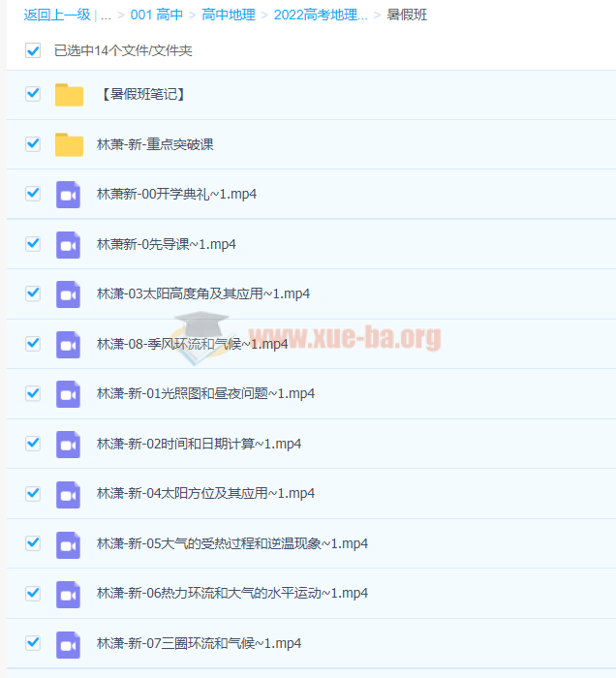Click the video icon for 林潇-08-季风环流和气候~1.mp4
The height and width of the screenshot is (678, 616).
(69, 345)
